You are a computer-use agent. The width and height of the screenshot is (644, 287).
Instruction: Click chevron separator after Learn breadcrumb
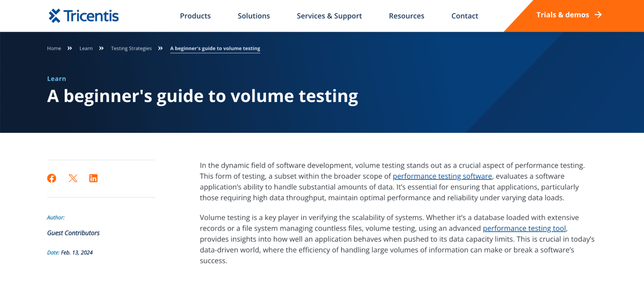pos(101,48)
